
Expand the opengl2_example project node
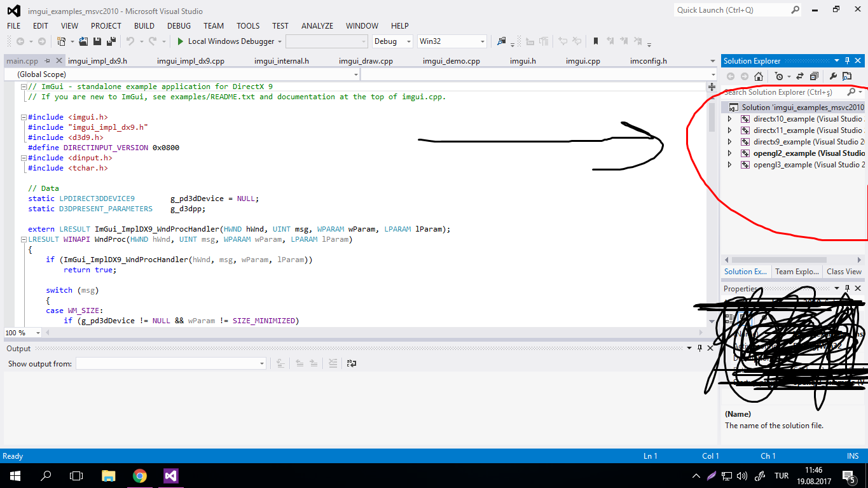pos(729,153)
